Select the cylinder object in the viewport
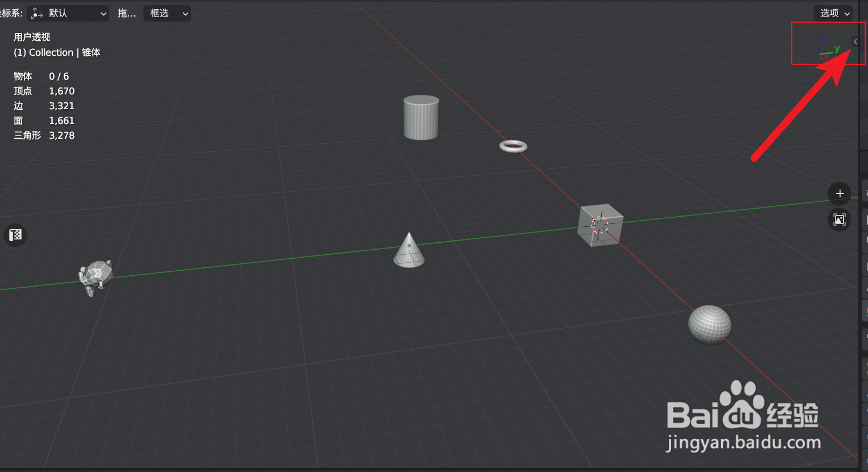The width and height of the screenshot is (868, 472). [x=421, y=118]
